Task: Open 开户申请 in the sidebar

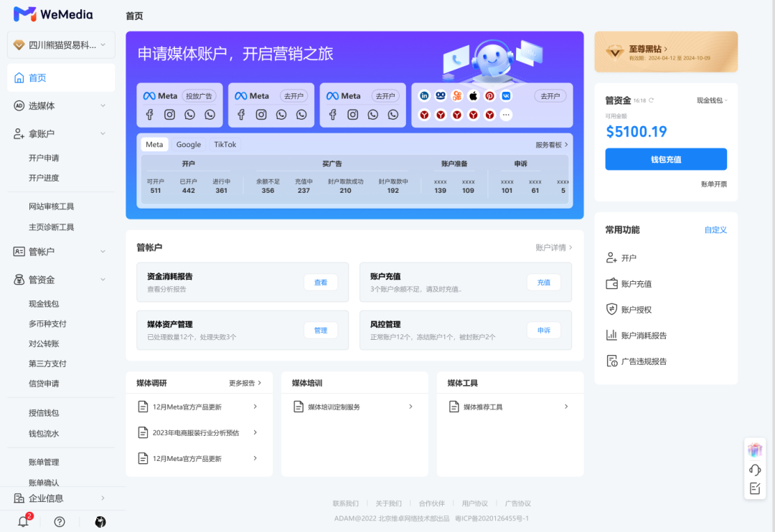Action: pyautogui.click(x=44, y=158)
